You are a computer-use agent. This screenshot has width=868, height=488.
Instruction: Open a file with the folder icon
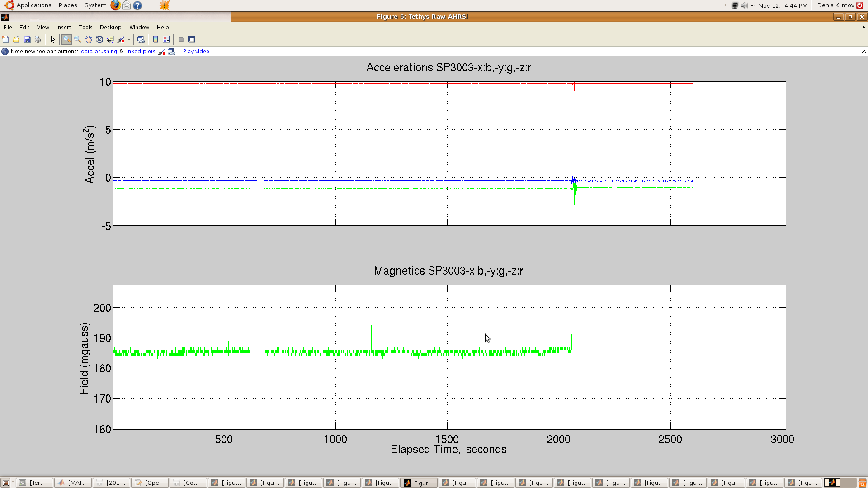[16, 40]
